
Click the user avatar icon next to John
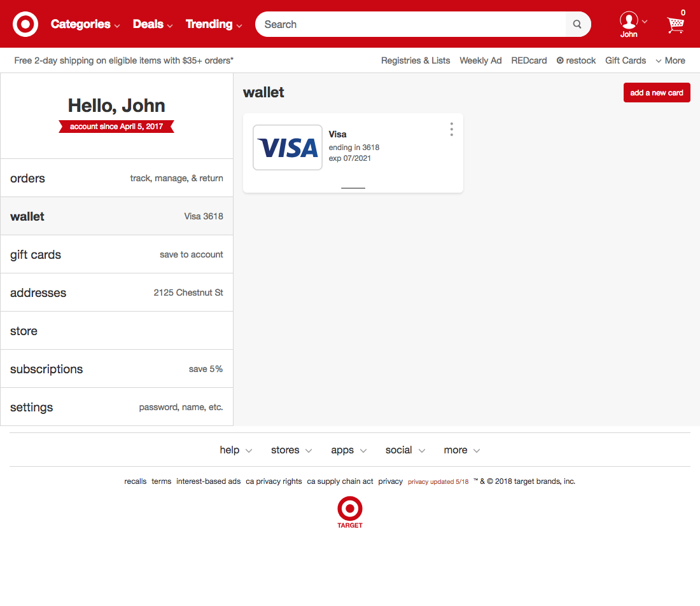[x=627, y=20]
